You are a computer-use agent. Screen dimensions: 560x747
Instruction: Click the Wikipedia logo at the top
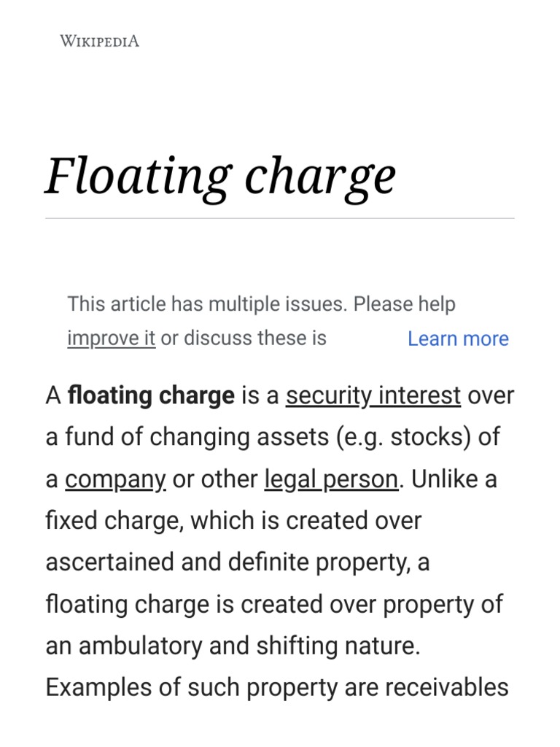(99, 41)
